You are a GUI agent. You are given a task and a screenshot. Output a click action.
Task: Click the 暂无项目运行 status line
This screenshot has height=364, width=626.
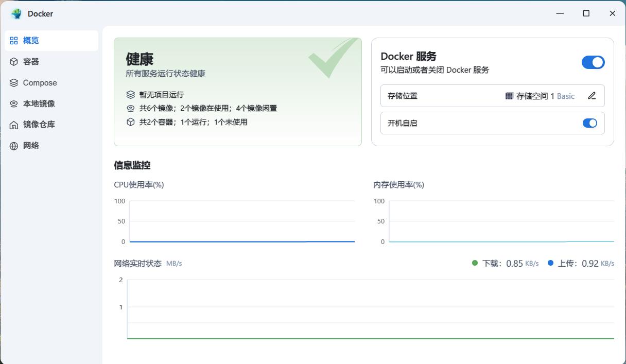click(162, 95)
